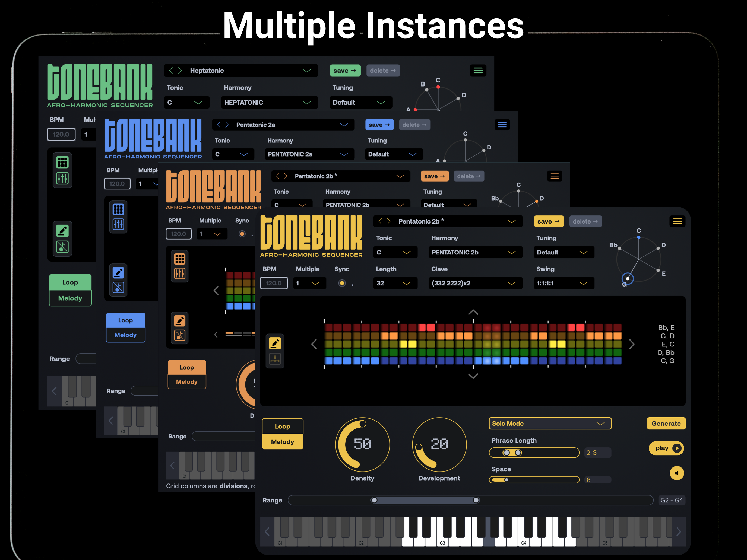Click green save button
The height and width of the screenshot is (560, 747).
pos(345,71)
